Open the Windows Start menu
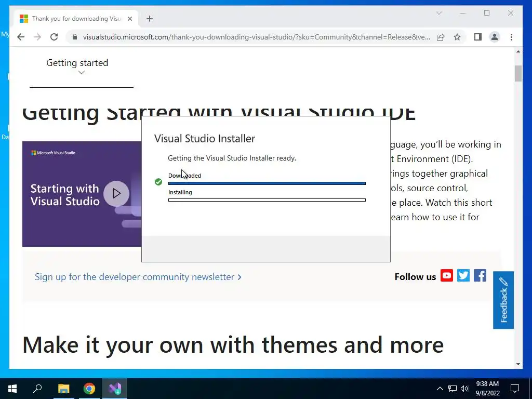The image size is (532, 399). (x=12, y=389)
